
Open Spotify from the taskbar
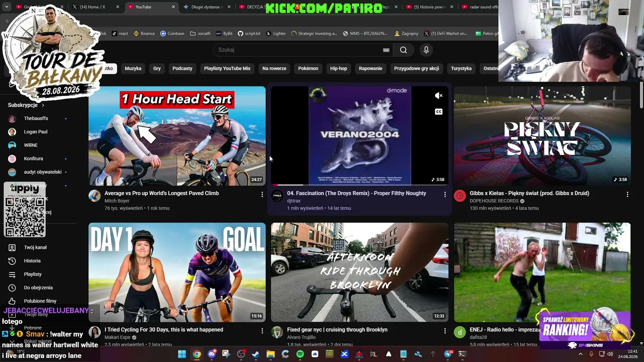[300, 354]
